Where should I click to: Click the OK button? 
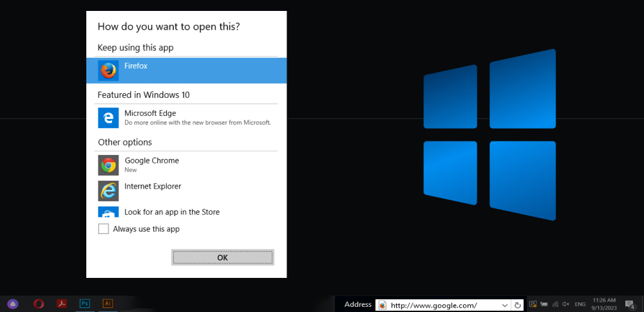(223, 257)
